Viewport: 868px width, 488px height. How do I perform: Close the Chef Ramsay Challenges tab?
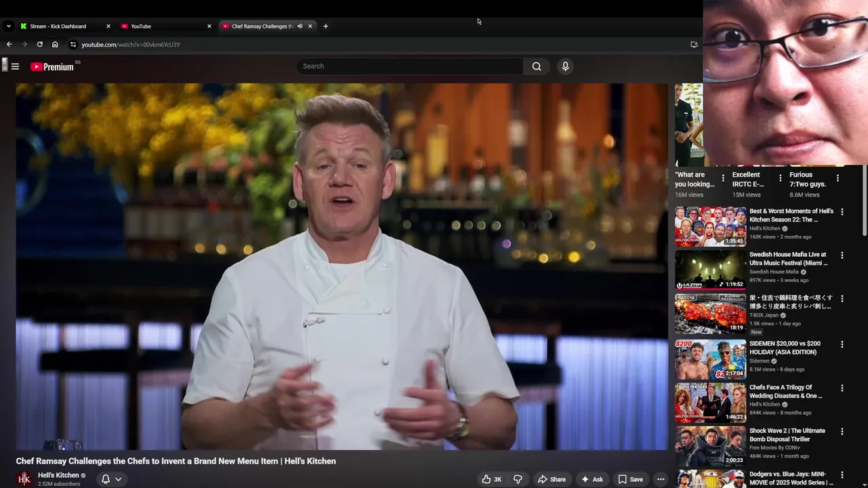click(310, 26)
